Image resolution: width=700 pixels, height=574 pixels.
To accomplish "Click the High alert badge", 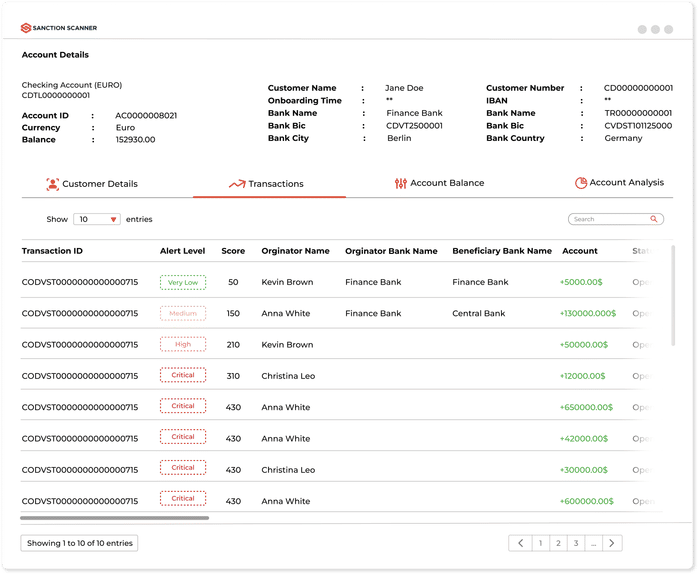I will pos(183,344).
